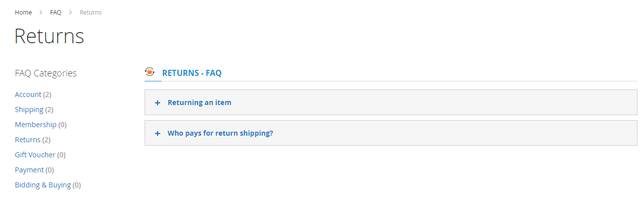Click the breadcrumb chevron after FAQ
This screenshot has width=644, height=197.
click(71, 12)
